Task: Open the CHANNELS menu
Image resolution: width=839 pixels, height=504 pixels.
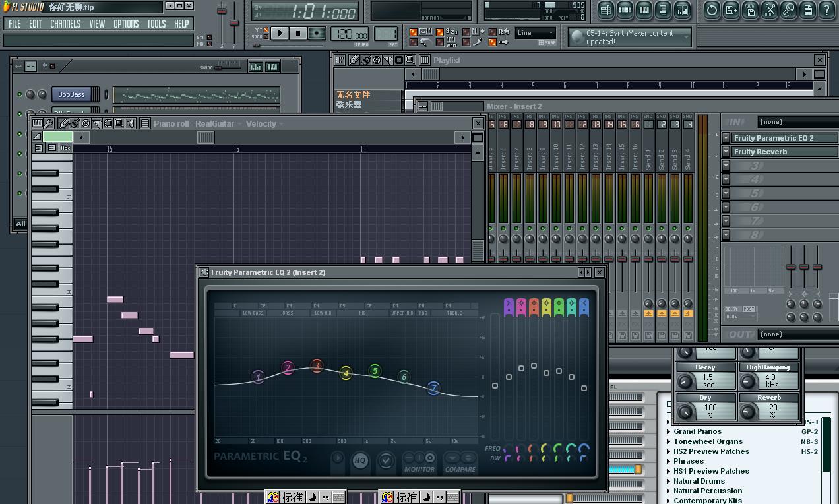Action: point(65,24)
